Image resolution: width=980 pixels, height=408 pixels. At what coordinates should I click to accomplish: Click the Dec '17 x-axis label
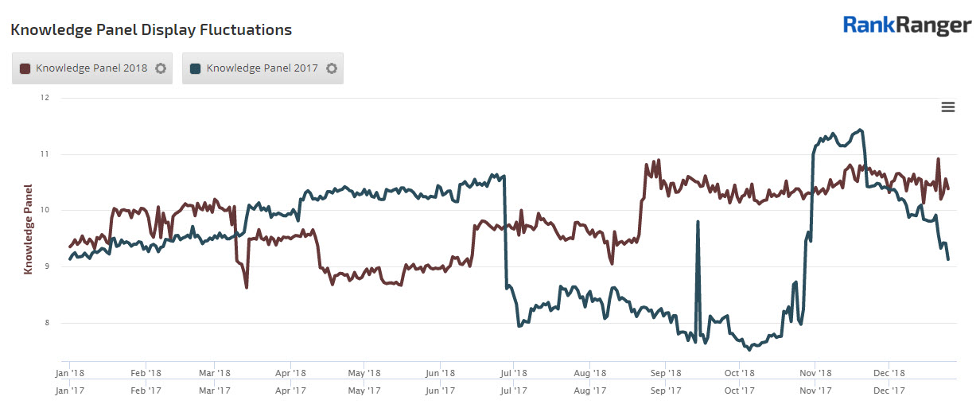tap(889, 391)
